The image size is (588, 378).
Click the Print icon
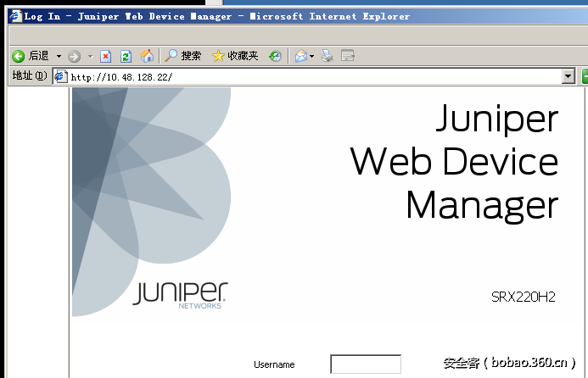pos(328,56)
